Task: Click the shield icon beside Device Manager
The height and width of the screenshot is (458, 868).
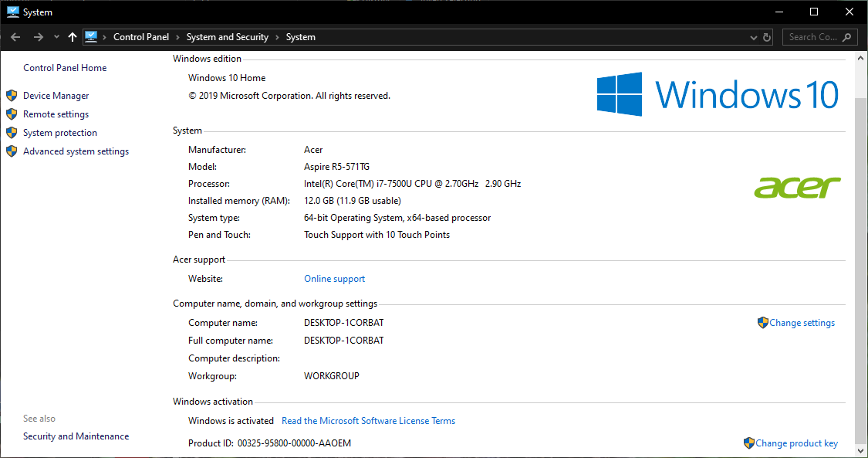Action: point(12,96)
